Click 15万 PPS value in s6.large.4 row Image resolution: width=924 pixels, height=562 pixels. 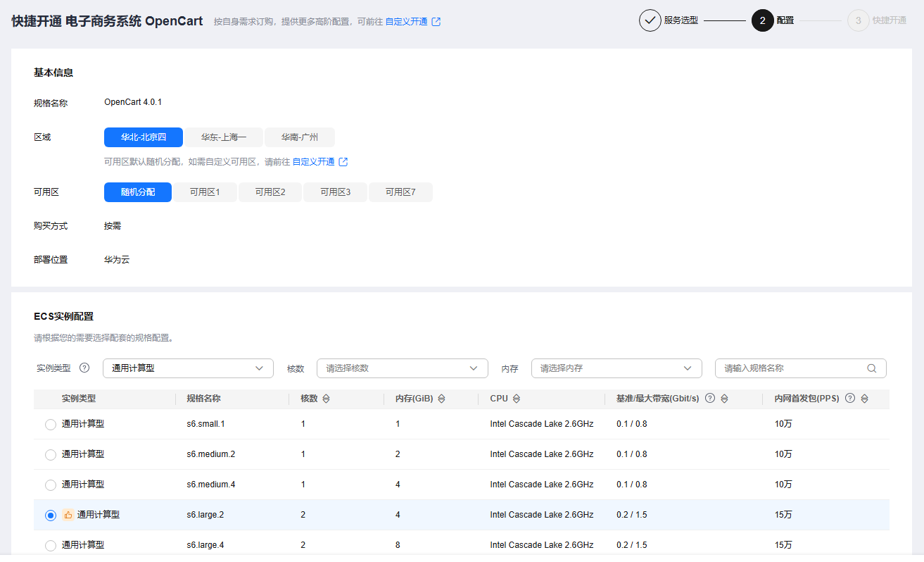783,545
